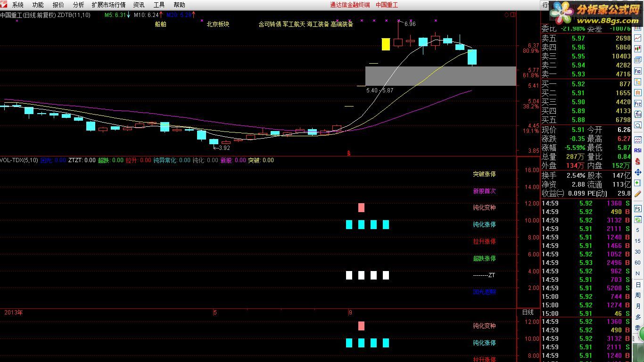This screenshot has height=362, width=644.
Task: Open the wavy indicator lines icon
Action: [638, 140]
